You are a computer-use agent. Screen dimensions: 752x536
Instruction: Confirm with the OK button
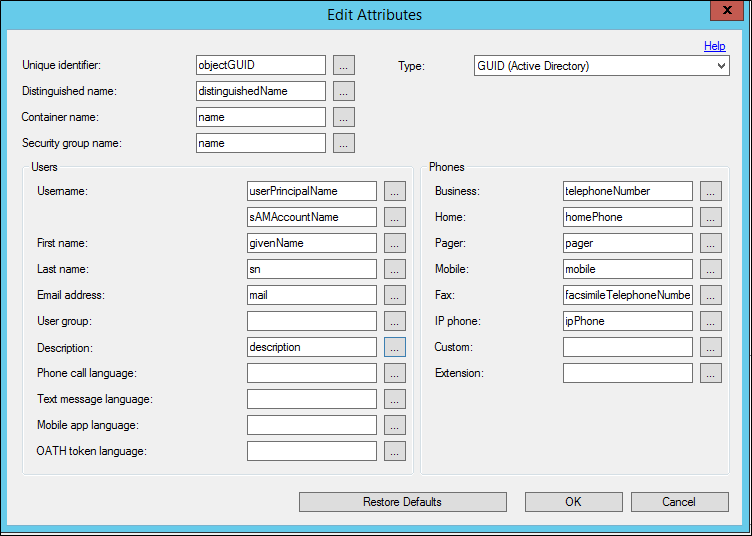tap(574, 502)
